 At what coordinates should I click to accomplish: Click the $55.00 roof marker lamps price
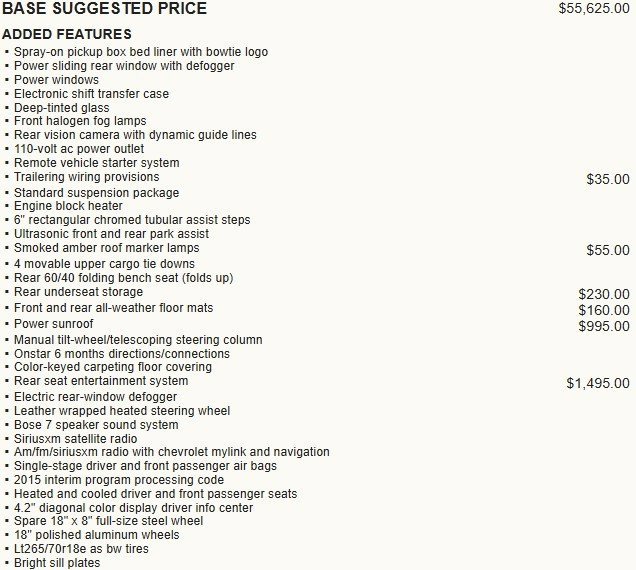pos(608,250)
